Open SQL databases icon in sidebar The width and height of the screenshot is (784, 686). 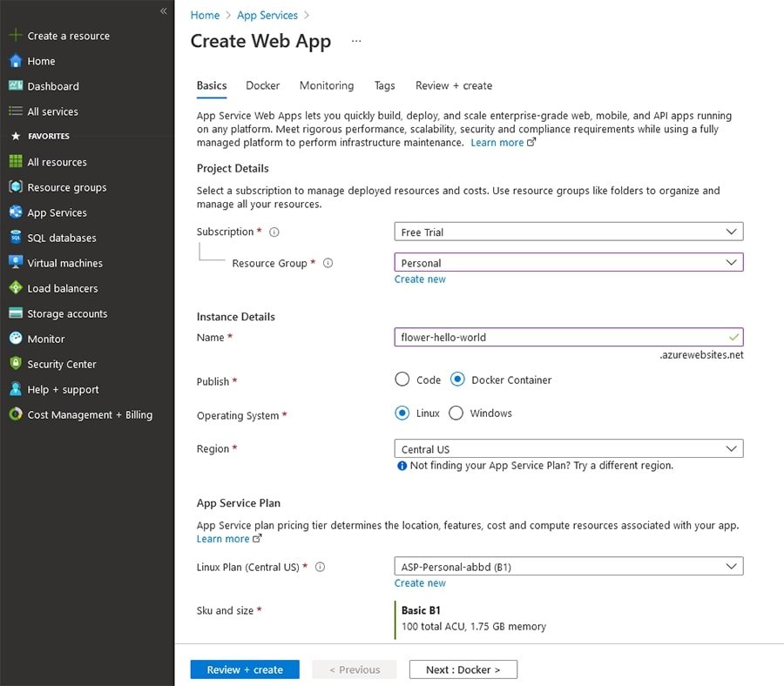pos(15,238)
